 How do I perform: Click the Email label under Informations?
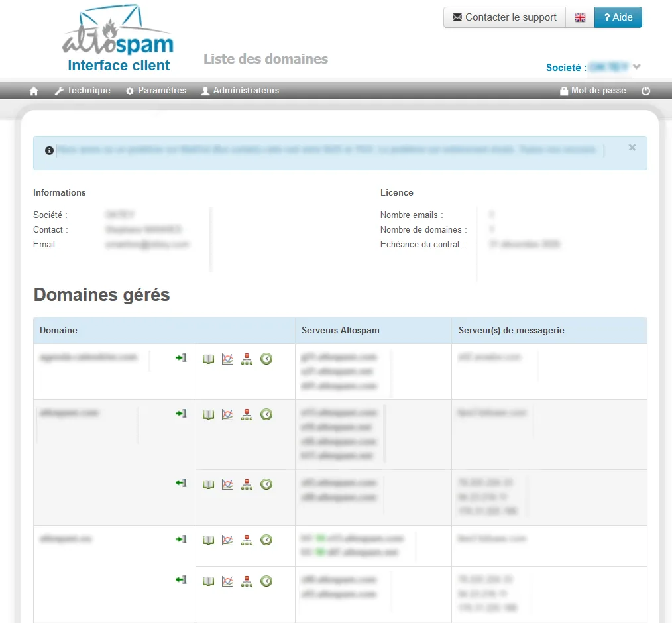click(x=46, y=245)
